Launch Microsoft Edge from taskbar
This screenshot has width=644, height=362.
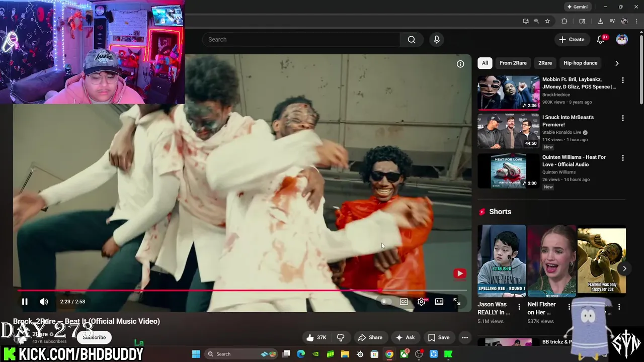point(301,354)
